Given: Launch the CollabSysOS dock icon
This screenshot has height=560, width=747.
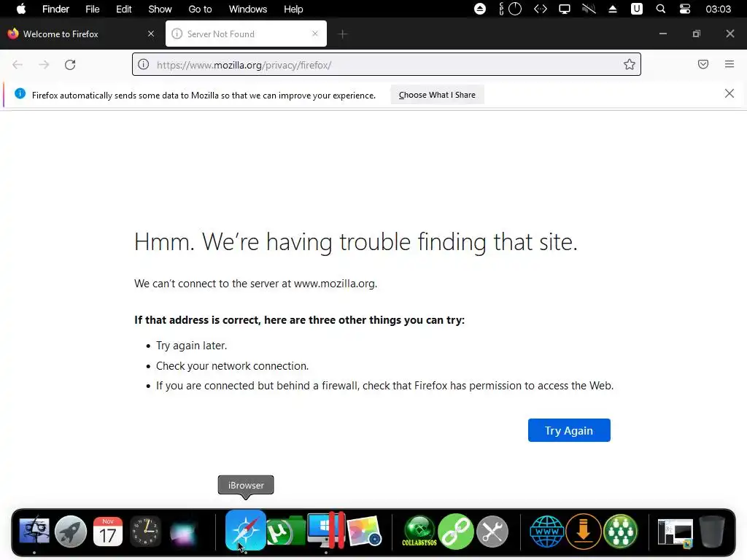Looking at the screenshot, I should [419, 531].
